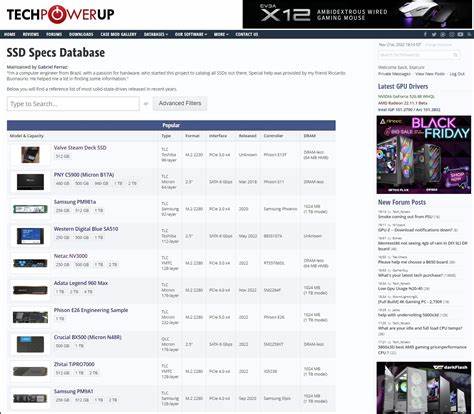The image size is (474, 414).
Task: Select the 2 TB capacity of Zhitai TiPro7000
Action: tap(94, 373)
